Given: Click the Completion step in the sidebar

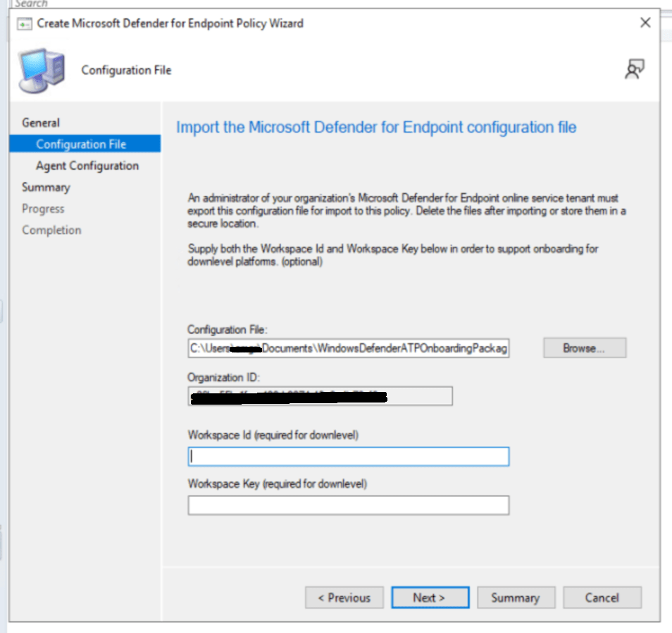Looking at the screenshot, I should point(51,231).
